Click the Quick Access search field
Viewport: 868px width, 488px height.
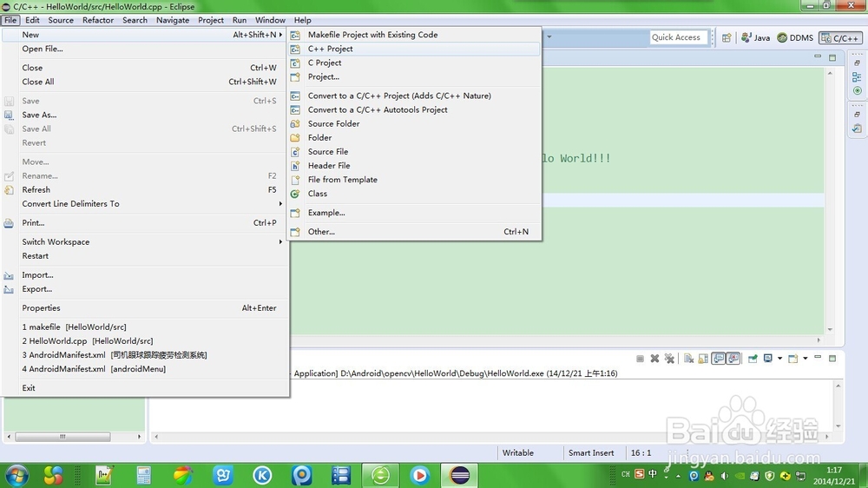(x=679, y=37)
